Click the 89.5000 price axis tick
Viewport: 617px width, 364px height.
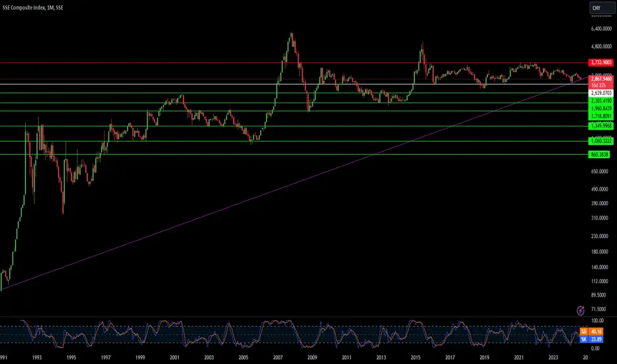tap(598, 295)
